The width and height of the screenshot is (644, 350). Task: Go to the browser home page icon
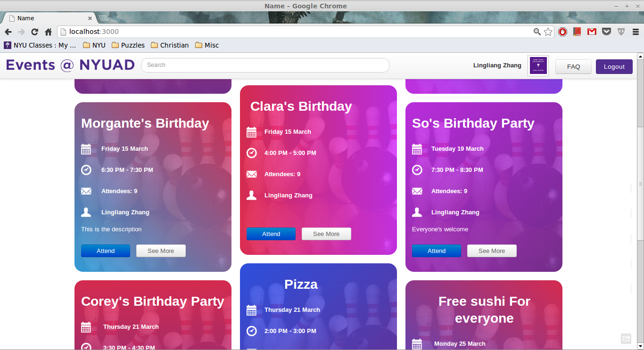point(48,32)
